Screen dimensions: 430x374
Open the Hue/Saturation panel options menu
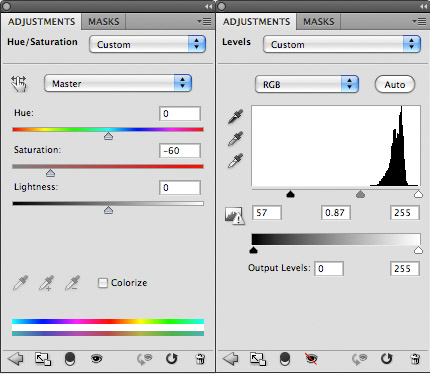pyautogui.click(x=204, y=22)
